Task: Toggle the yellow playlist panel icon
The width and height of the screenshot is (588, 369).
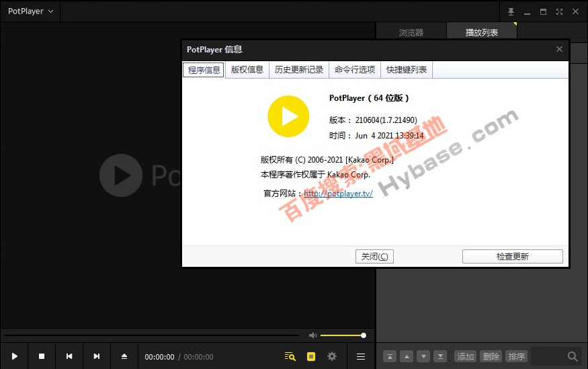Action: [311, 356]
